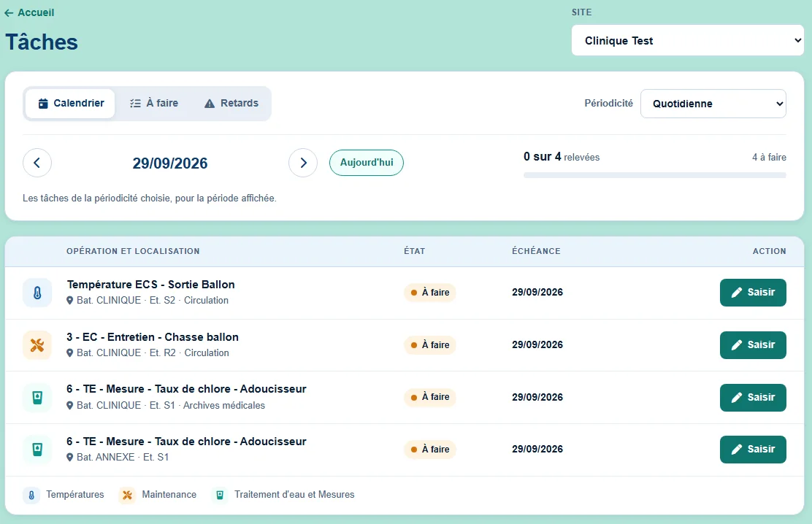This screenshot has width=812, height=524.
Task: Click Saisir for Entretien - Chasse ballon
Action: [753, 345]
